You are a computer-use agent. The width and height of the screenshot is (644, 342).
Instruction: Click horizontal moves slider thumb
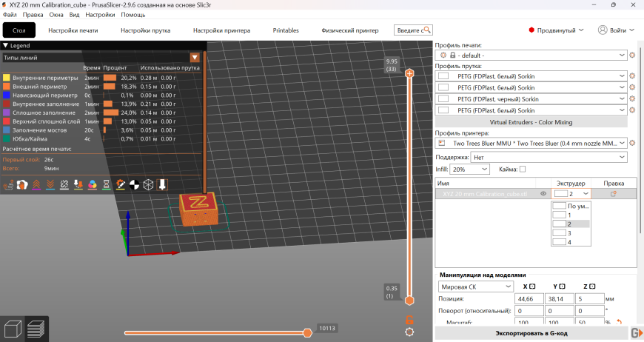[x=307, y=332]
